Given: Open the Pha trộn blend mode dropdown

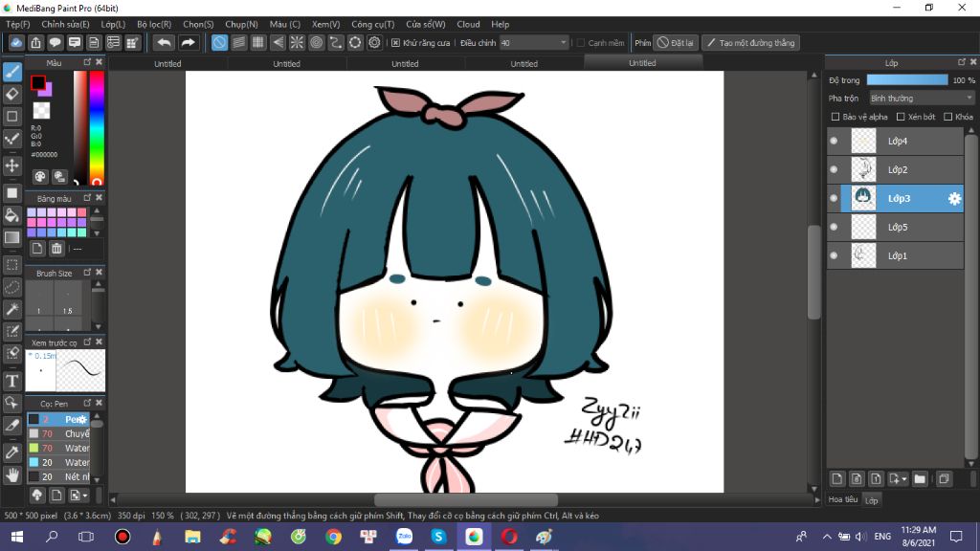Looking at the screenshot, I should point(922,99).
